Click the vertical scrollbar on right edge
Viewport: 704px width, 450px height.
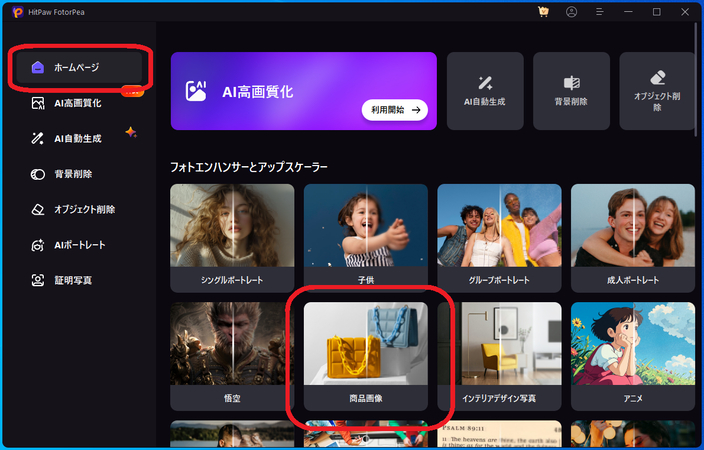point(697,81)
